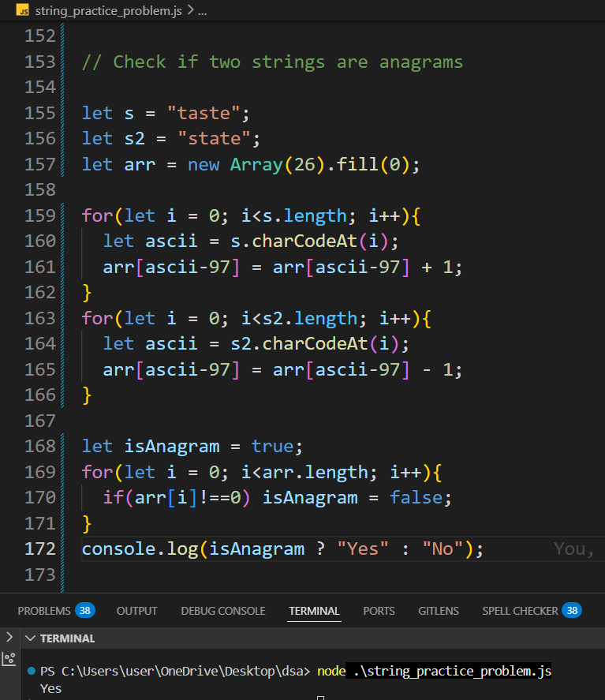Click the graph icon below the sidebar chevron
The height and width of the screenshot is (700, 605).
click(9, 659)
